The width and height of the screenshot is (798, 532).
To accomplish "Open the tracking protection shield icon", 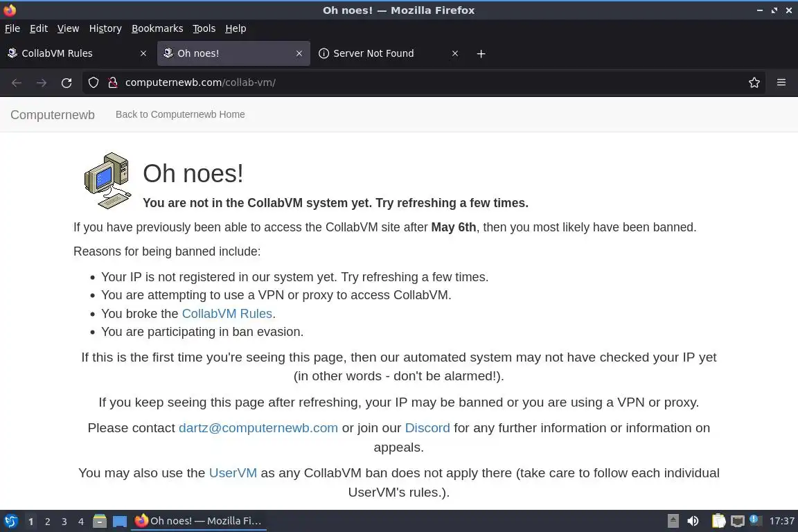I will click(x=93, y=82).
